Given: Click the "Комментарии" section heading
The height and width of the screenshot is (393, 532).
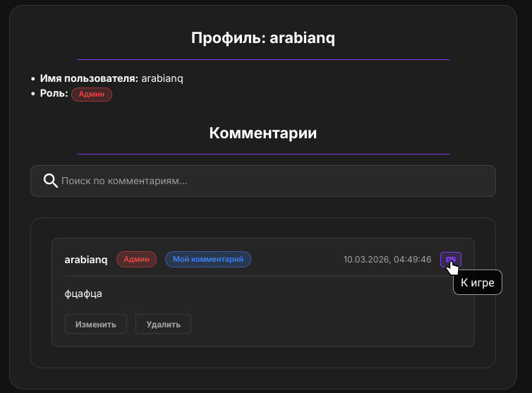Looking at the screenshot, I should 262,133.
